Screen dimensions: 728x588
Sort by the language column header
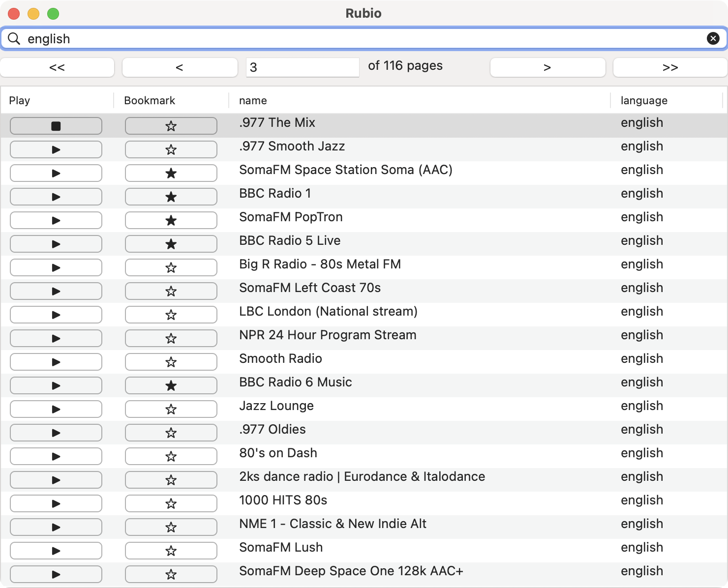[667, 100]
